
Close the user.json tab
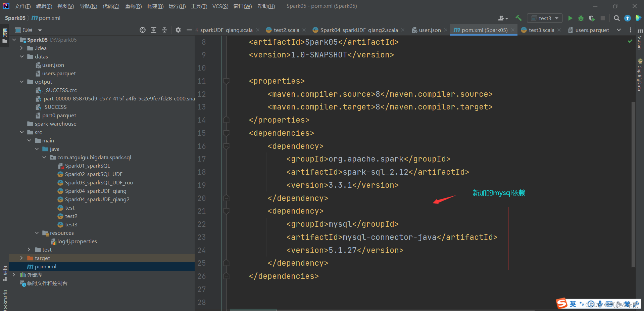[x=446, y=30]
